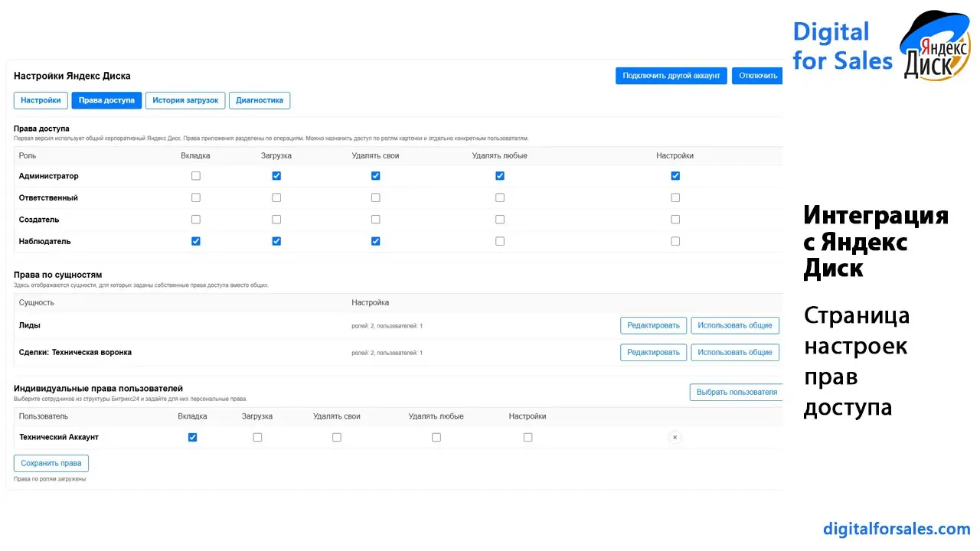Click the Сущность column header
The width and height of the screenshot is (980, 551).
tap(37, 302)
